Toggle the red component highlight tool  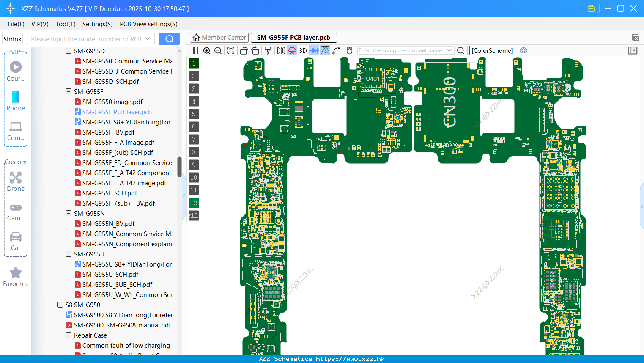coord(292,50)
